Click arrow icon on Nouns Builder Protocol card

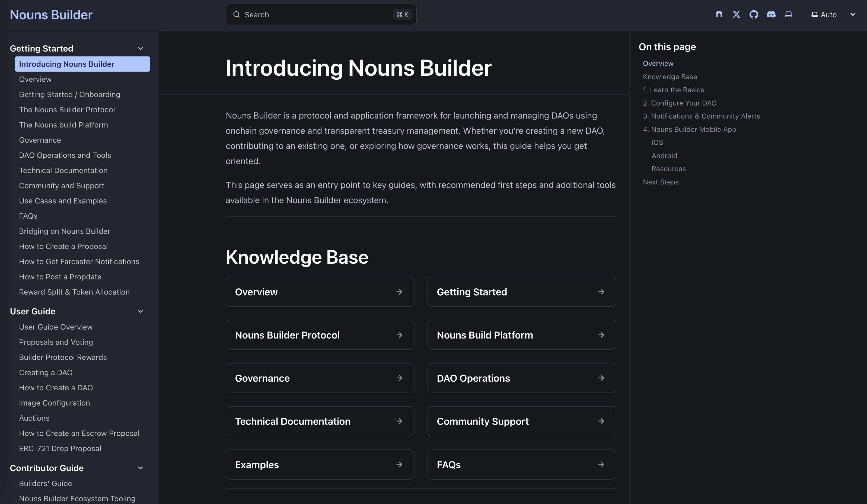tap(399, 335)
